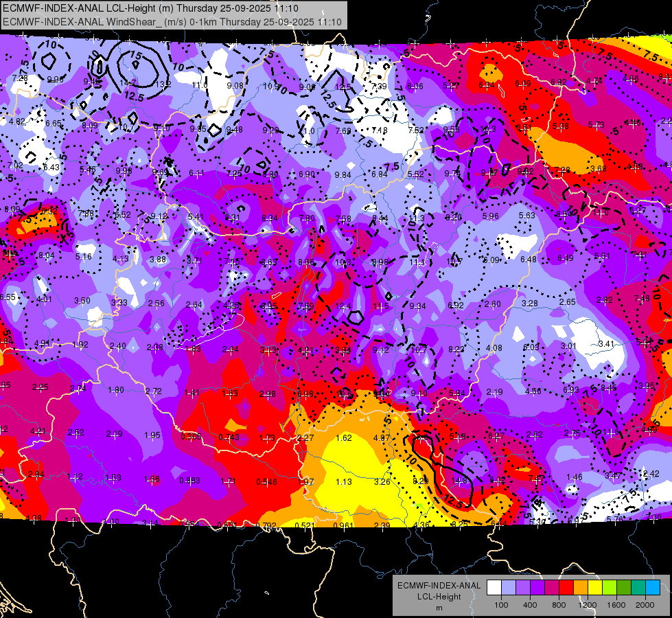Click the LCL-Height header line at top

(150, 8)
